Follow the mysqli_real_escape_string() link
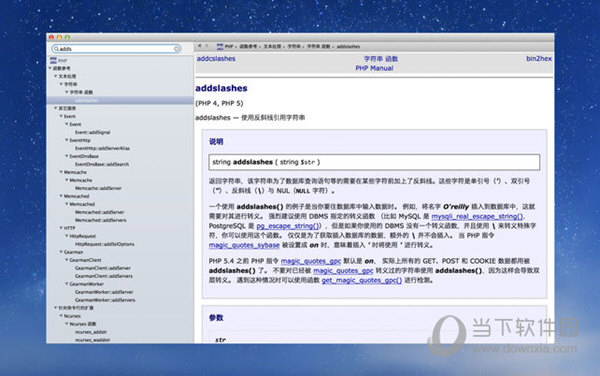The width and height of the screenshot is (600, 376). (477, 216)
